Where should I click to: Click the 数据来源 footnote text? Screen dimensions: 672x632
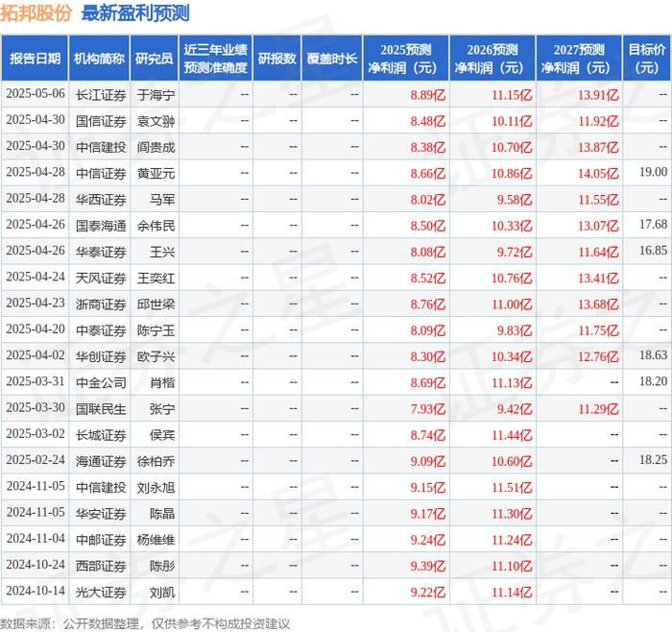145,624
